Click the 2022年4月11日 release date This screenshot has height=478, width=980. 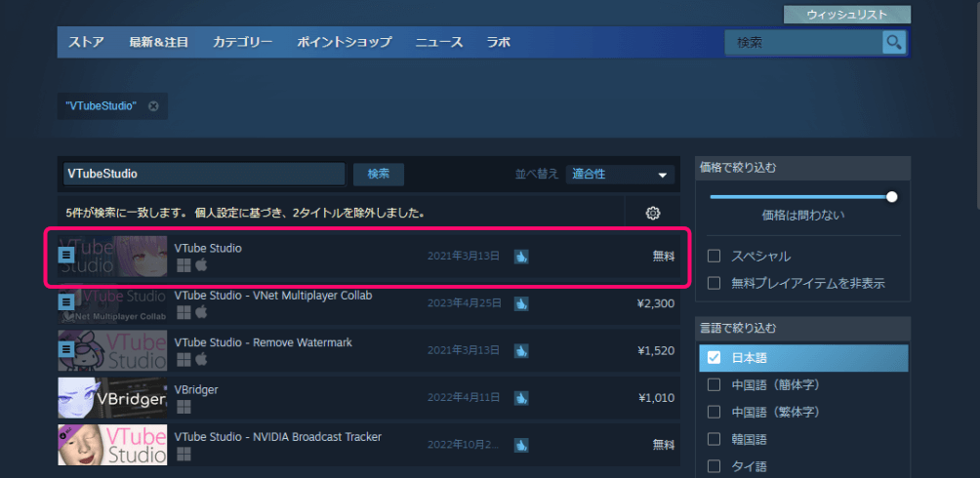[x=465, y=398]
